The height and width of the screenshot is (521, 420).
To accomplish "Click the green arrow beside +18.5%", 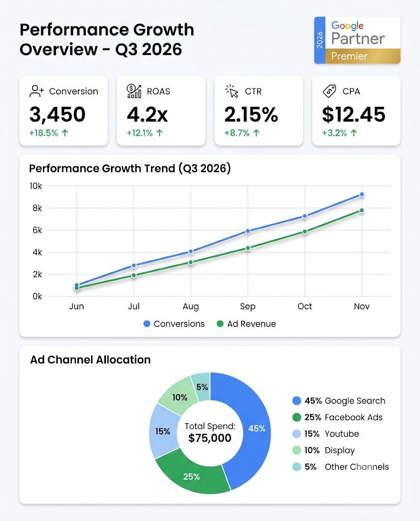I will [65, 133].
